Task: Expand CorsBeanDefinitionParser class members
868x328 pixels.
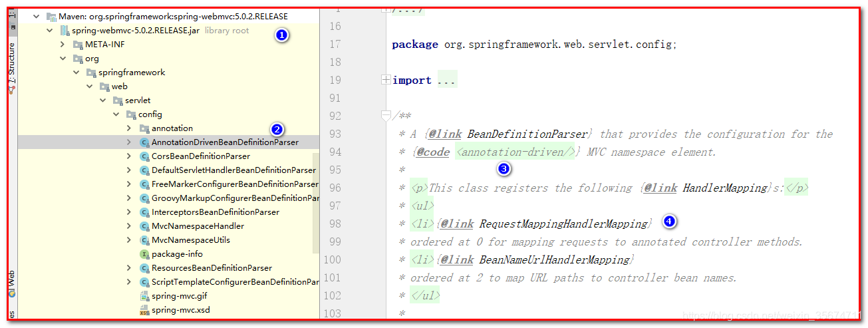Action: [129, 156]
